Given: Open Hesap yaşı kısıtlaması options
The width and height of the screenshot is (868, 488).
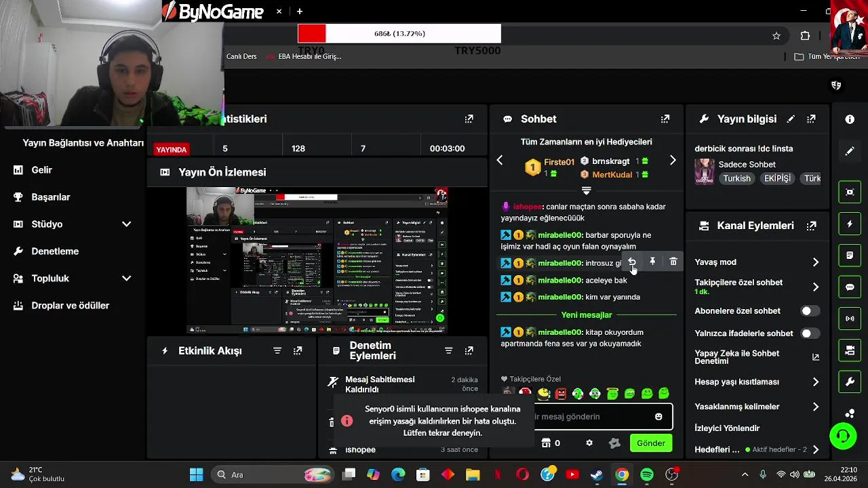Looking at the screenshot, I should click(757, 382).
